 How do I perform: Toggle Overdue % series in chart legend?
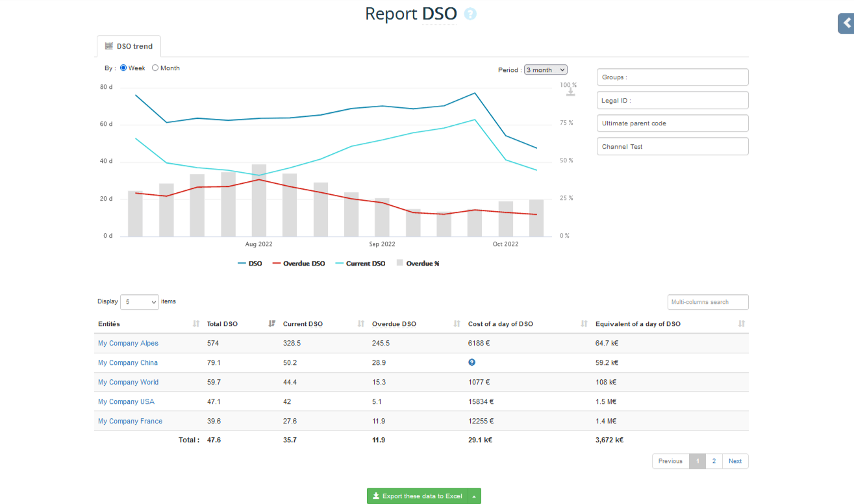[418, 264]
